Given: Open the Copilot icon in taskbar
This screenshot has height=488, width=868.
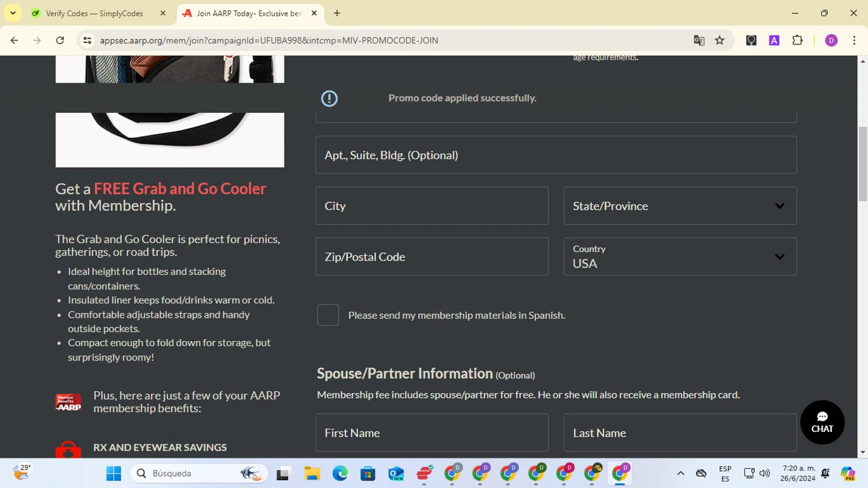Looking at the screenshot, I should tap(848, 474).
